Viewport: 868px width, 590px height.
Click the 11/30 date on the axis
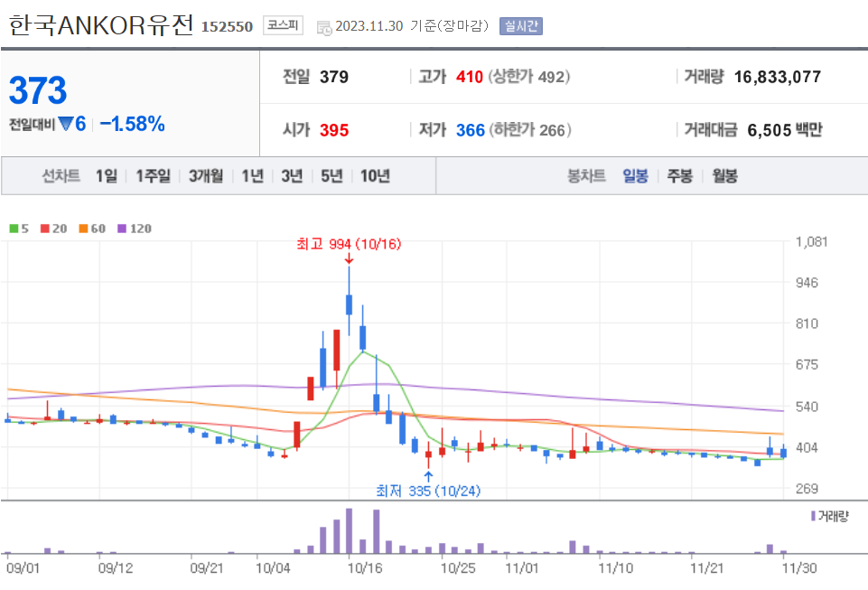pyautogui.click(x=798, y=568)
